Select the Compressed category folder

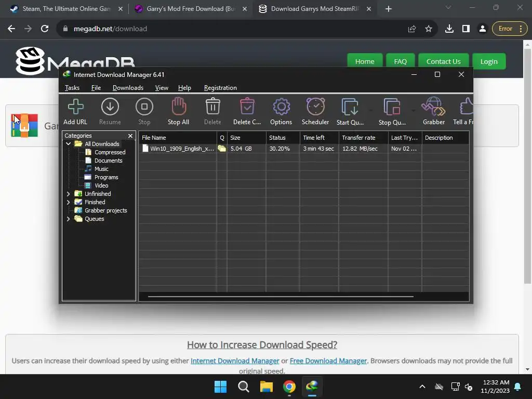pyautogui.click(x=105, y=152)
